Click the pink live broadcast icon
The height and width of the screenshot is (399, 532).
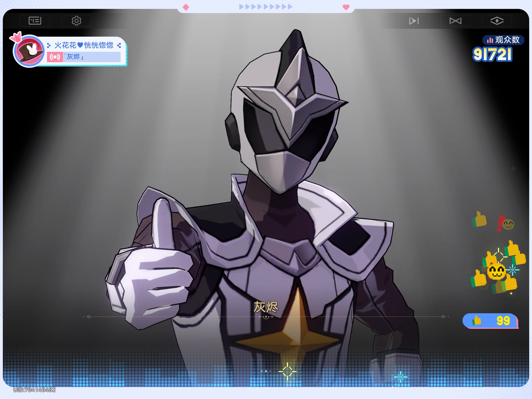click(55, 57)
